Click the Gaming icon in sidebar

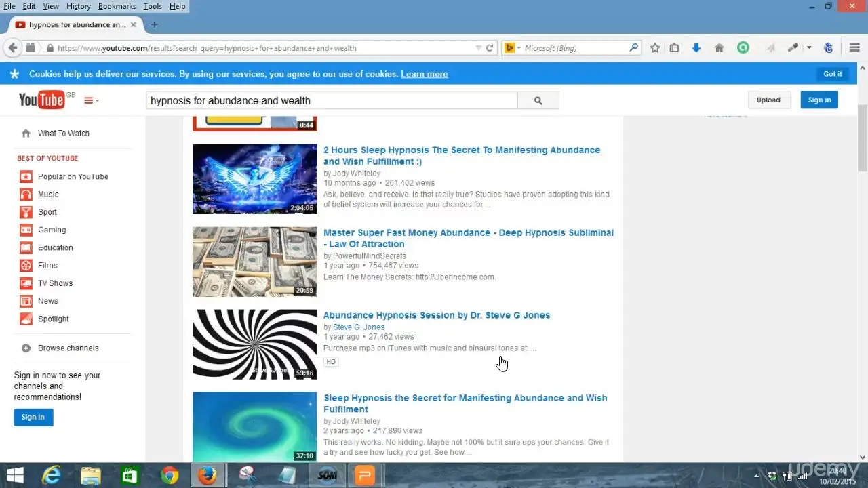click(x=26, y=230)
